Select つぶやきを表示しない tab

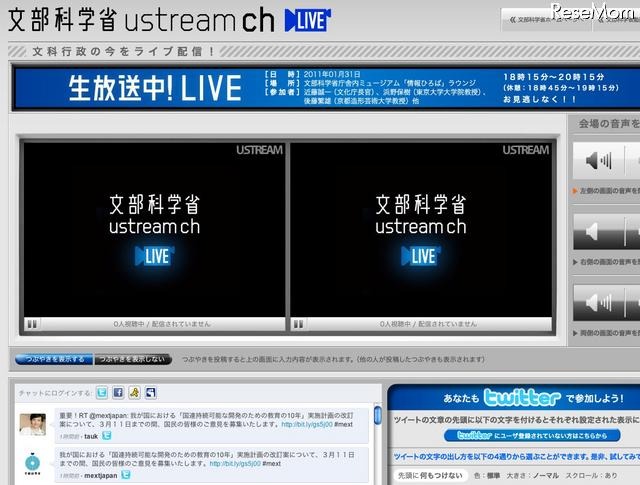131,358
